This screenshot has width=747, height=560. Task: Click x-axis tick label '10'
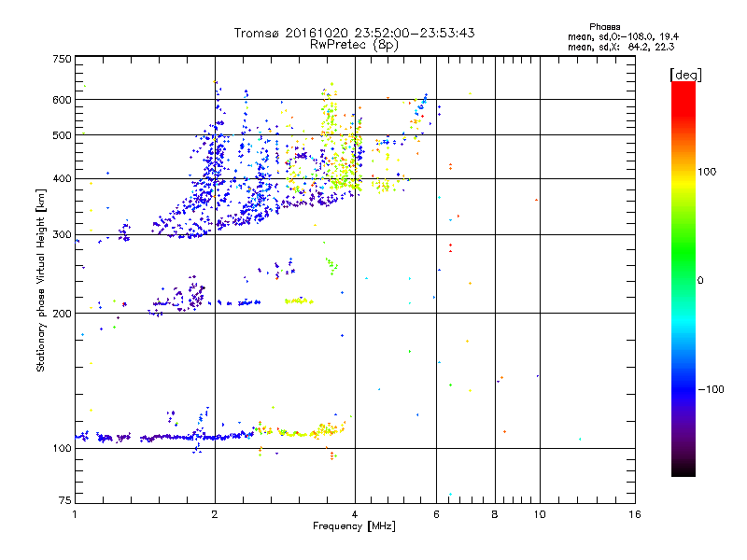pos(540,514)
